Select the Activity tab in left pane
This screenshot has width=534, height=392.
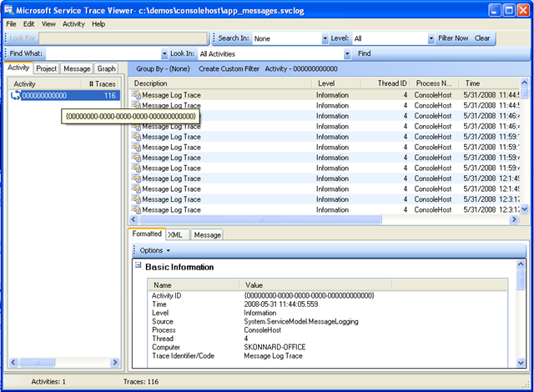18,68
